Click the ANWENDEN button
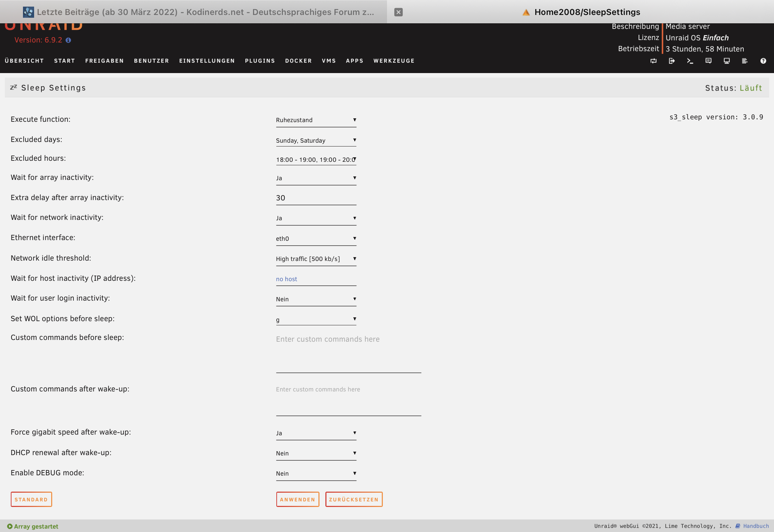The image size is (774, 532). pyautogui.click(x=298, y=499)
